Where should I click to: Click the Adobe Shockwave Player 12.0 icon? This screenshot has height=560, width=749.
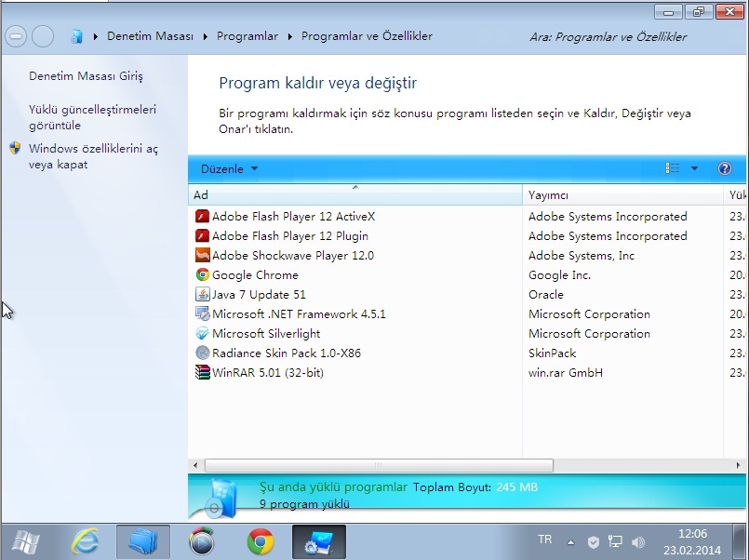pyautogui.click(x=203, y=256)
